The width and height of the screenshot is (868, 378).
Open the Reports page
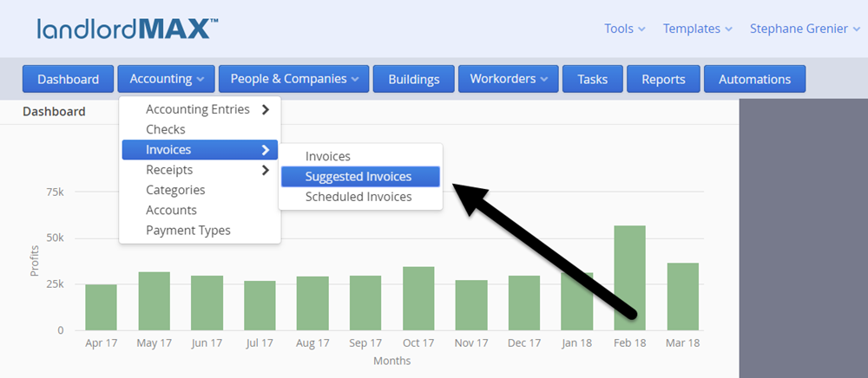(663, 79)
